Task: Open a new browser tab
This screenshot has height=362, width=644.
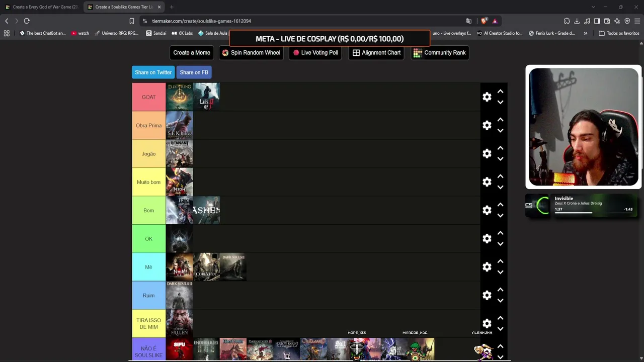Action: (172, 7)
